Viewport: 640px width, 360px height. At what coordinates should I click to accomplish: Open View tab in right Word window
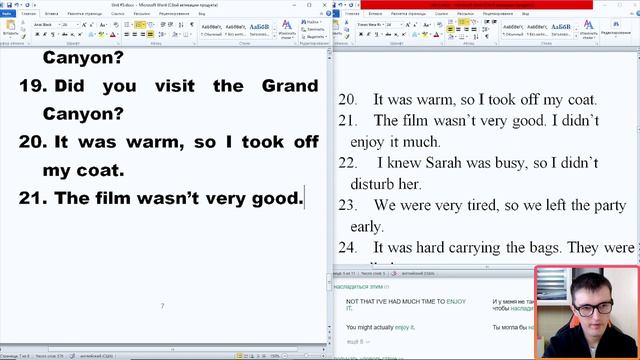coord(526,14)
